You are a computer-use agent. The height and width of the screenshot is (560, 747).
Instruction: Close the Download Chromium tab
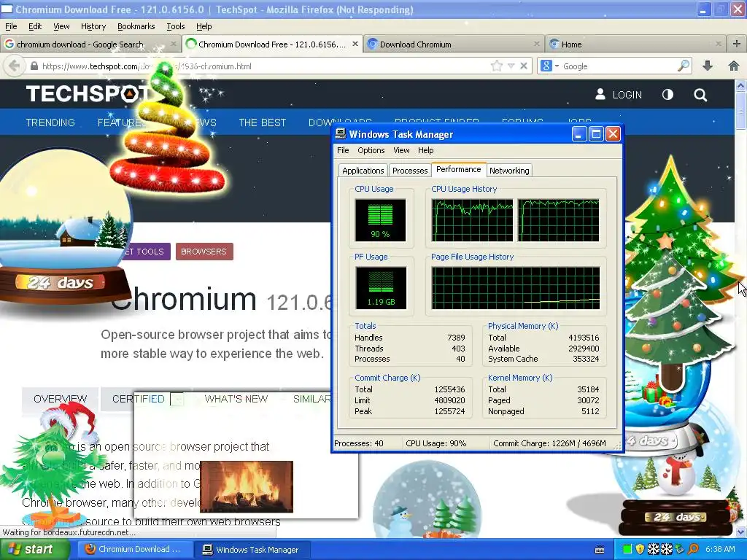click(x=536, y=44)
